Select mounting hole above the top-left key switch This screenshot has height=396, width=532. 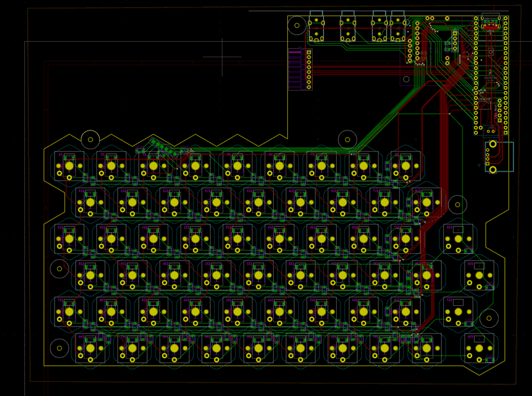point(91,139)
